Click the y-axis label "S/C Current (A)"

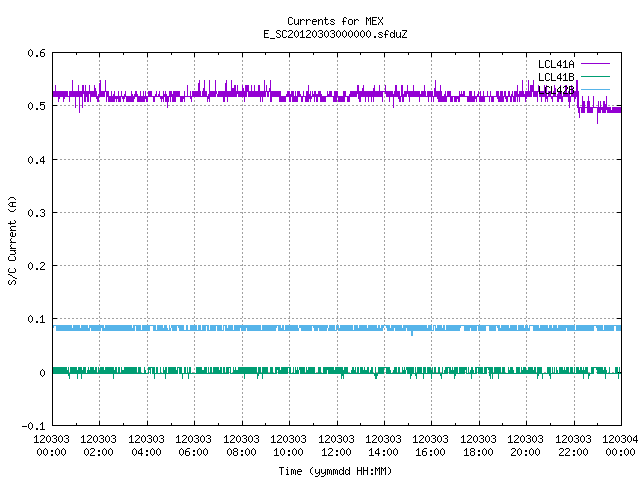click(x=13, y=241)
